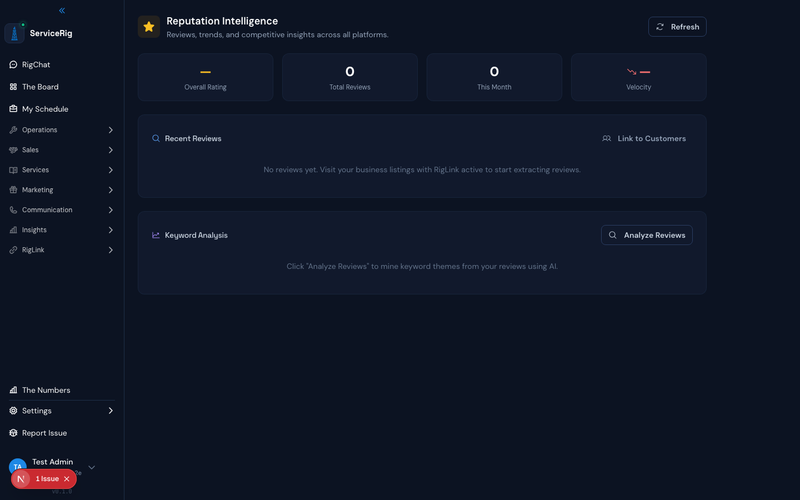Click The Numbers chart icon
800x500 pixels.
[x=13, y=390]
